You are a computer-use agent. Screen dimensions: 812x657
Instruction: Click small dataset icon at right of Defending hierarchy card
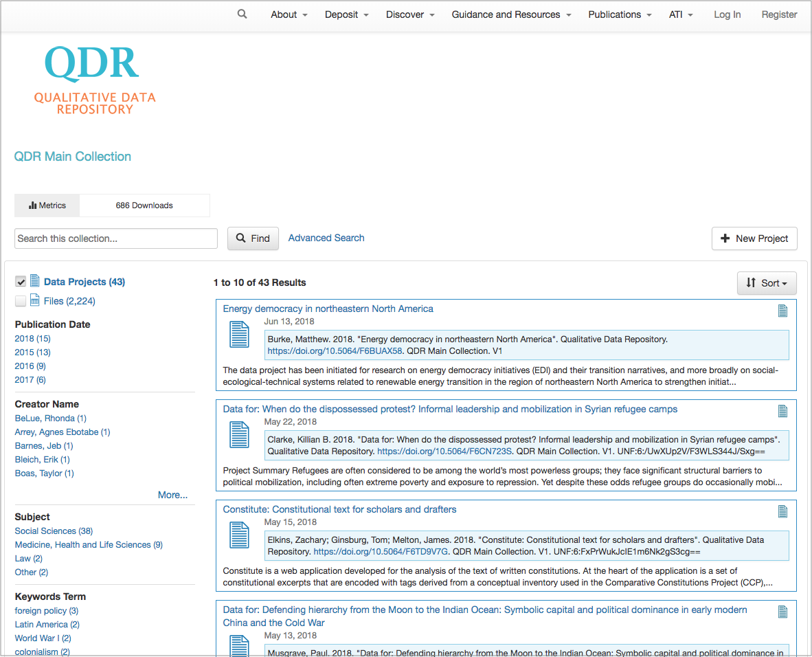point(782,612)
